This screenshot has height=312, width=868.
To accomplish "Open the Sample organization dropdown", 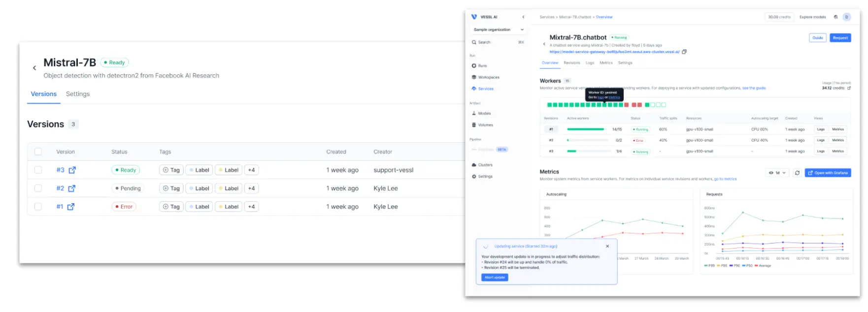I will pos(498,30).
